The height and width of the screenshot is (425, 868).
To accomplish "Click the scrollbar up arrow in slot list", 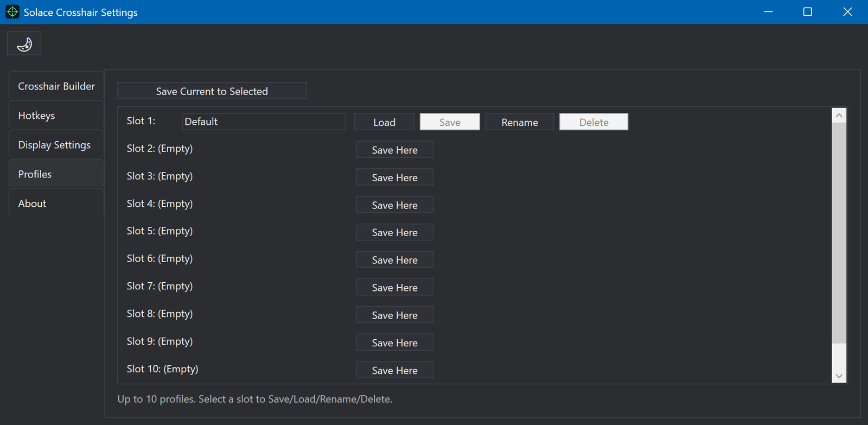I will (839, 115).
